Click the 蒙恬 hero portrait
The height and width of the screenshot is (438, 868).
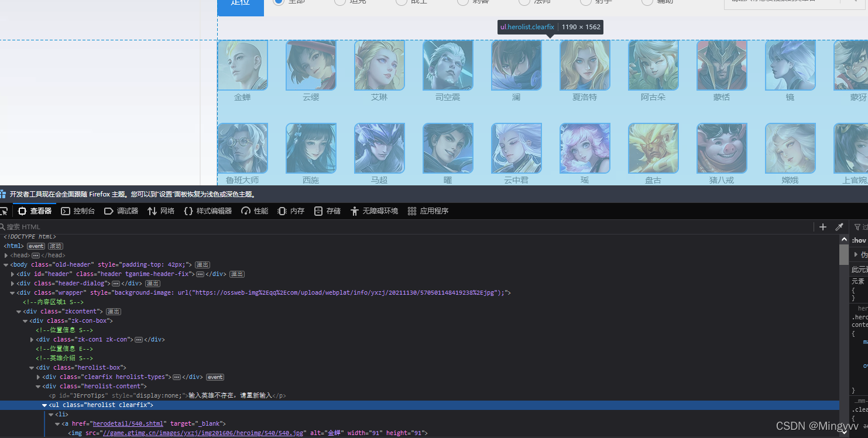click(x=722, y=65)
